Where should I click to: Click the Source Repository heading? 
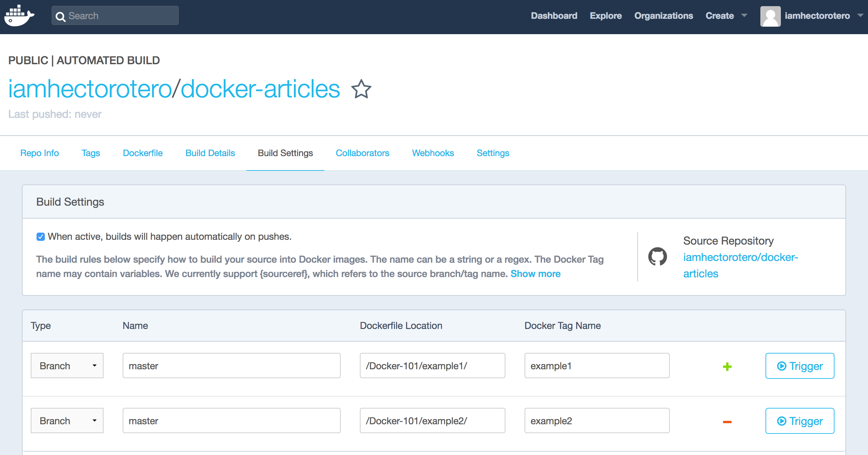click(x=728, y=241)
